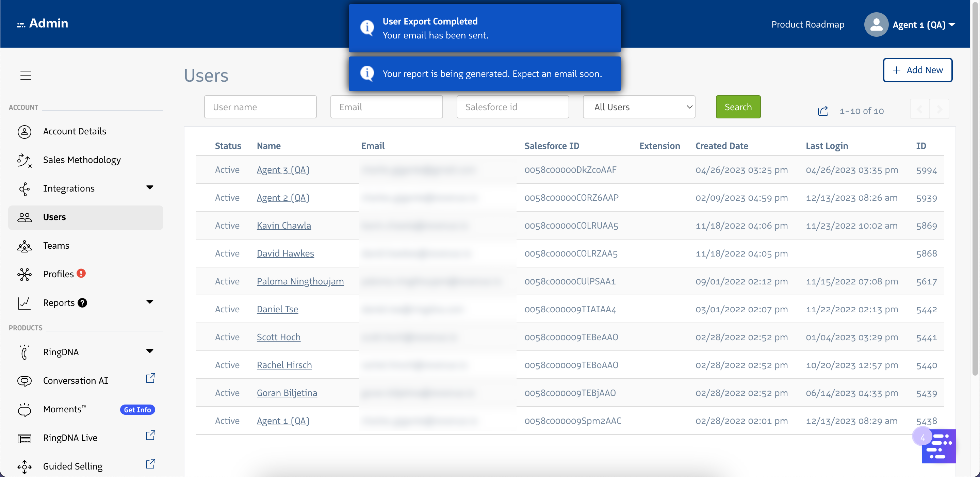Open Account Details in sidebar
Screen dimensions: 980x477
75,131
